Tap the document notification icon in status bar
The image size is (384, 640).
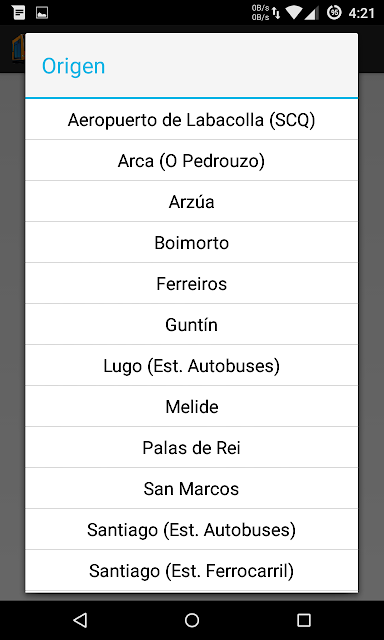click(x=19, y=13)
